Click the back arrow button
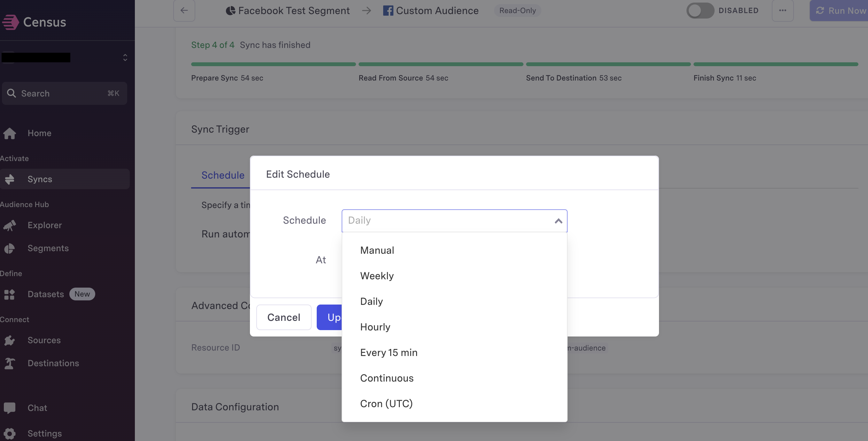868x441 pixels. pyautogui.click(x=184, y=11)
